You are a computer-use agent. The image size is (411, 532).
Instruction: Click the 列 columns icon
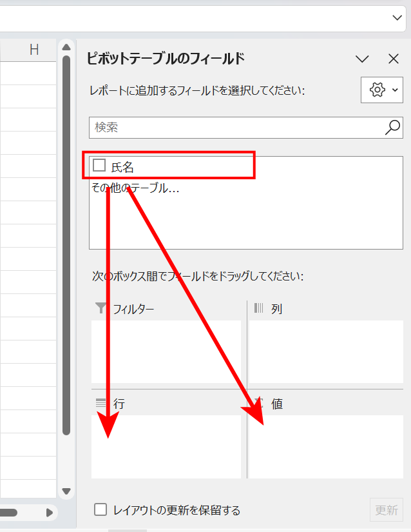[x=258, y=308]
